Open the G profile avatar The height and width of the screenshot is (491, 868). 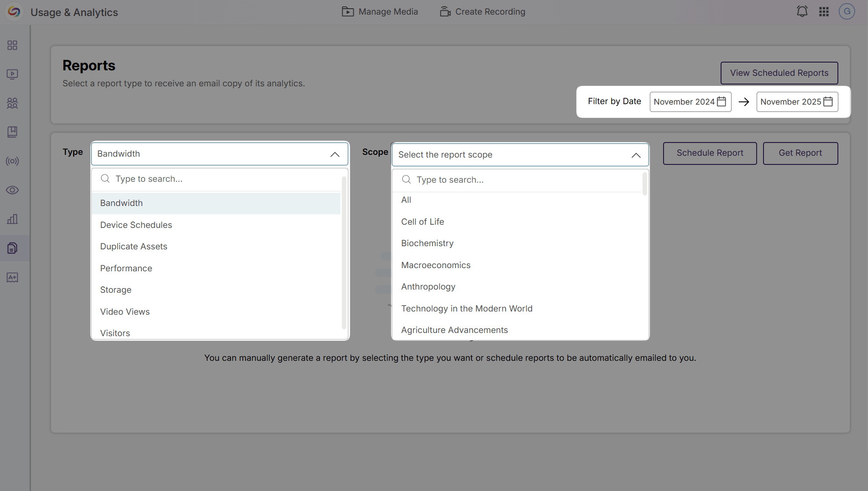[847, 11]
